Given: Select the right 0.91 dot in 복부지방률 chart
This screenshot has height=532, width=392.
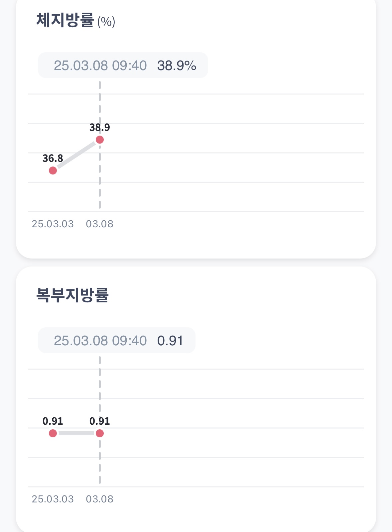Looking at the screenshot, I should click(x=99, y=433).
